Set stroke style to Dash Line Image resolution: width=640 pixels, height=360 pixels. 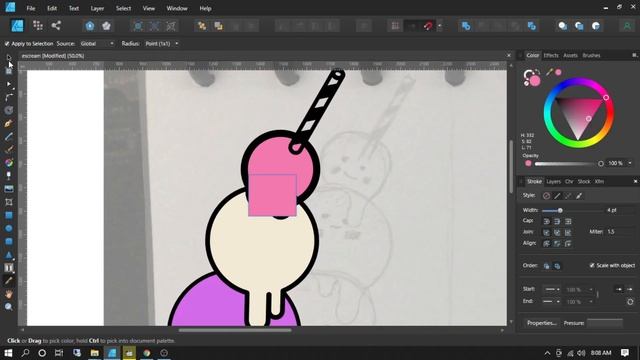[x=568, y=196]
